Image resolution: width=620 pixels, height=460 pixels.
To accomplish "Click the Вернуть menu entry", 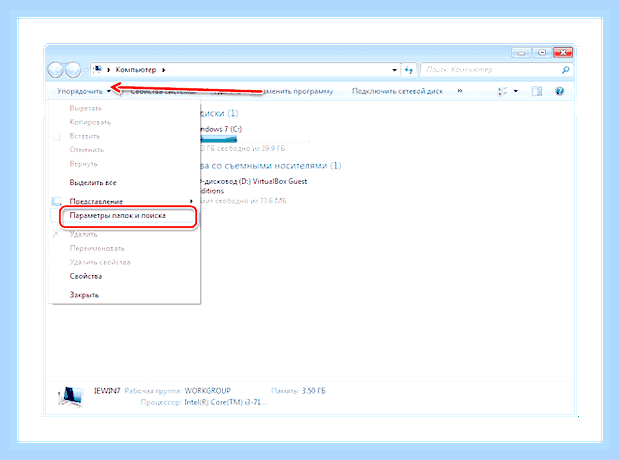I will point(83,163).
